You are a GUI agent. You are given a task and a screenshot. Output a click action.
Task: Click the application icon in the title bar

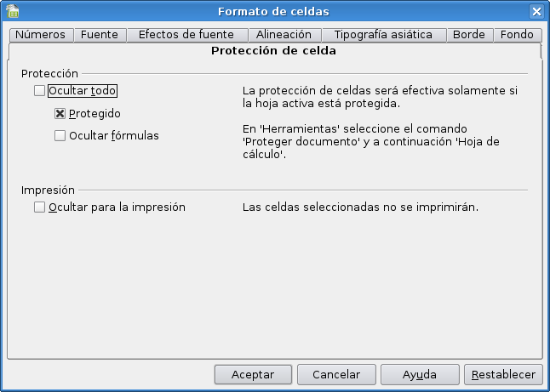pyautogui.click(x=13, y=11)
